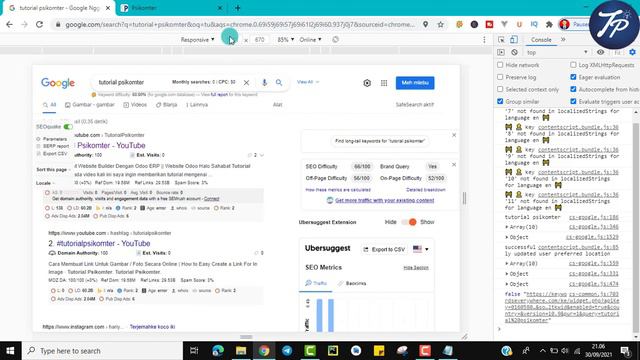This screenshot has width=640, height=360.
Task: Submit search with magnifier icon
Action: point(279,82)
